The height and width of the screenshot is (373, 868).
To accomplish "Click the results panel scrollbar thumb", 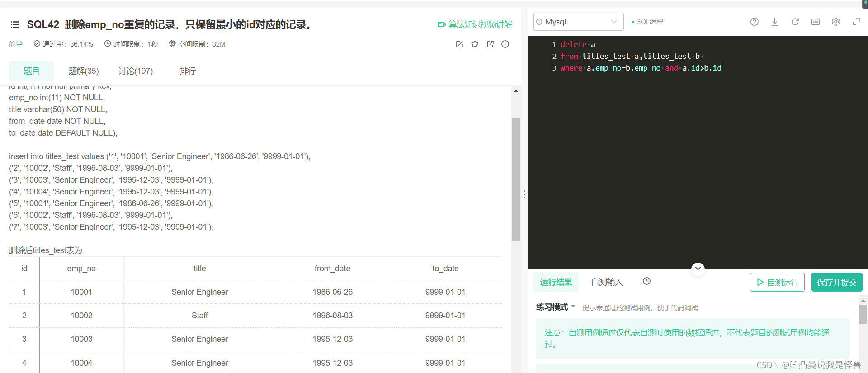I will click(863, 314).
